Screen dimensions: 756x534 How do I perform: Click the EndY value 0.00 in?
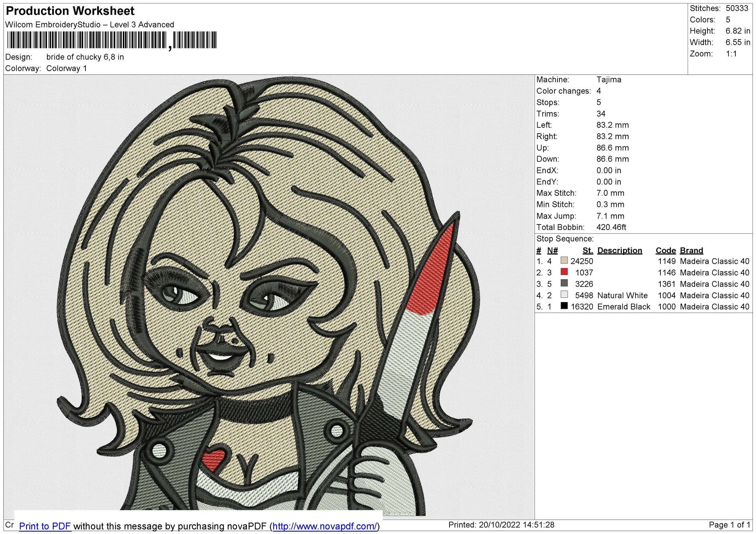(609, 182)
